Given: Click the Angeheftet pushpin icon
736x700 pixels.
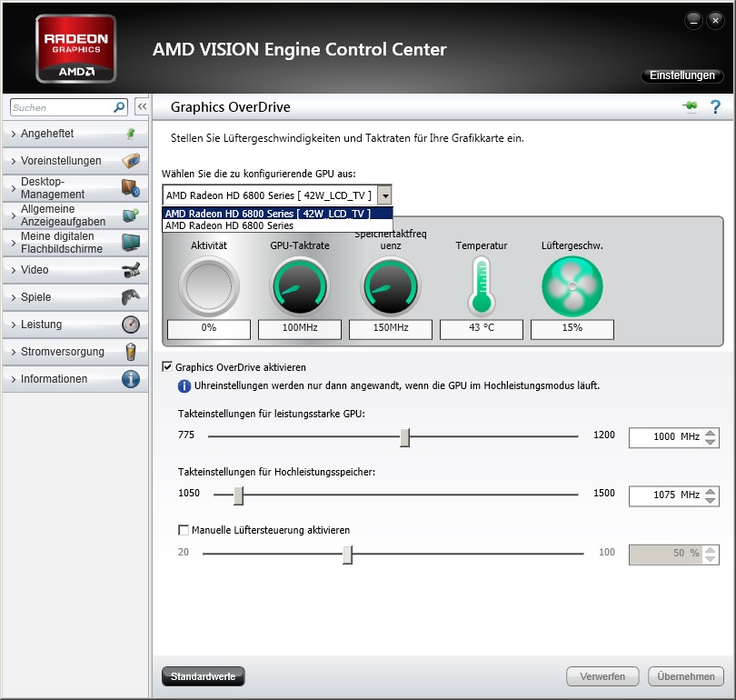Looking at the screenshot, I should pyautogui.click(x=131, y=134).
